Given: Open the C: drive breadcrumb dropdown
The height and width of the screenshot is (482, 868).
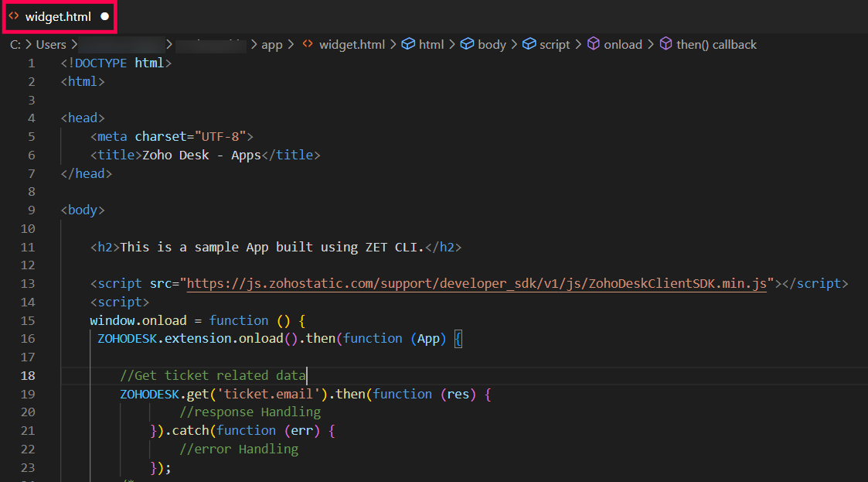Looking at the screenshot, I should (x=15, y=45).
